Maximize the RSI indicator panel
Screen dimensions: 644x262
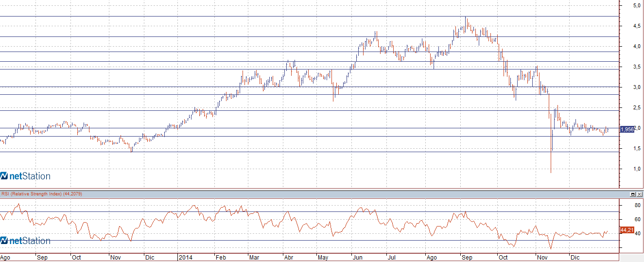coord(633,194)
